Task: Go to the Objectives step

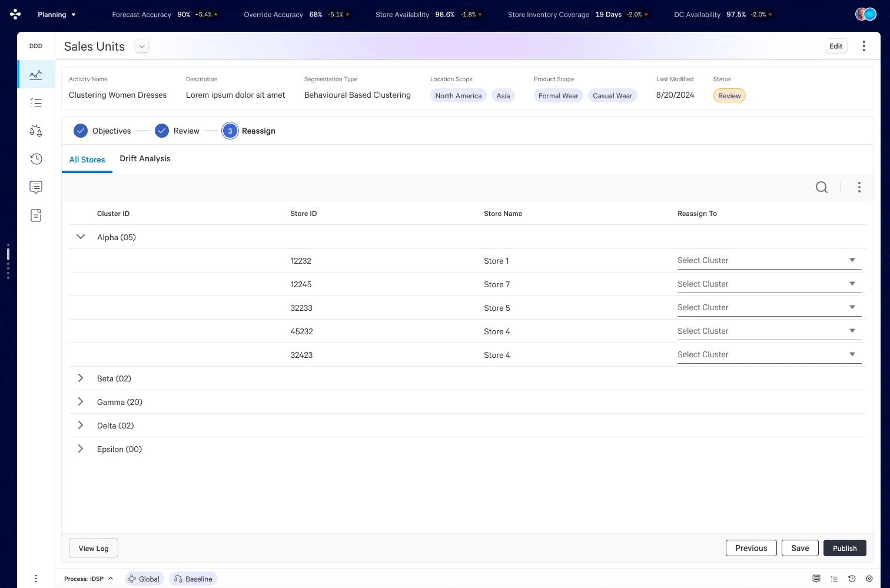Action: [x=102, y=131]
